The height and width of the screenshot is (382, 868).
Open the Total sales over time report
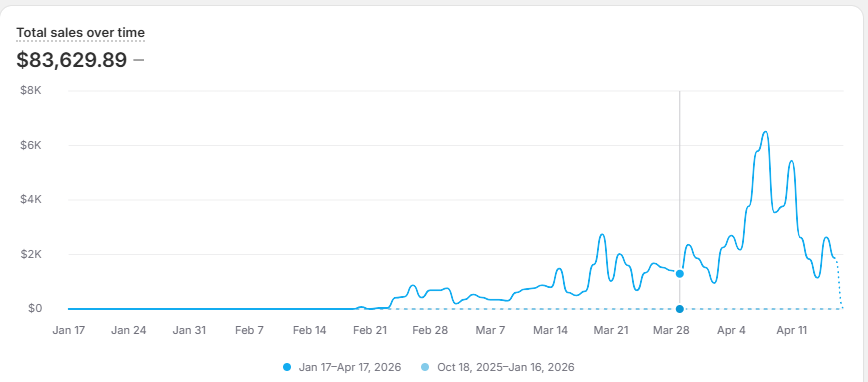point(80,32)
